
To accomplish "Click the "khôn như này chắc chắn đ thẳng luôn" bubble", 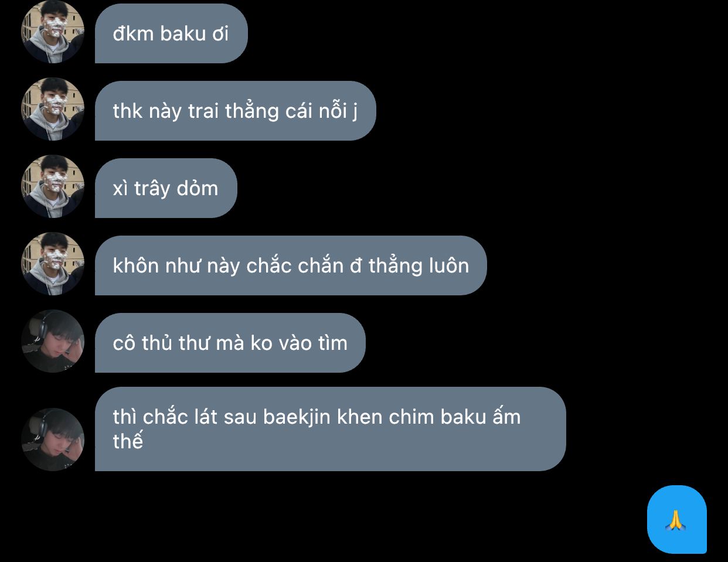I will pos(291,265).
